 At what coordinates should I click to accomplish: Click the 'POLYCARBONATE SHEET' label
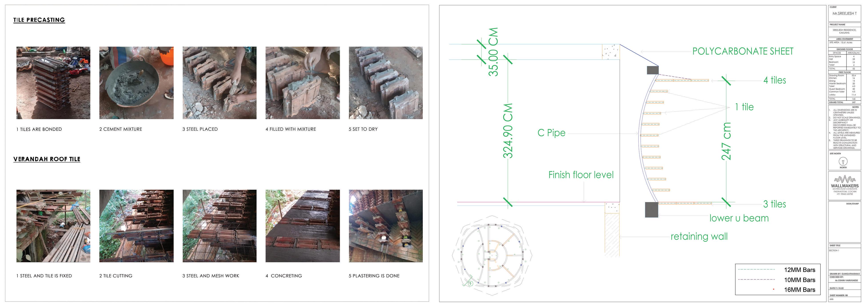point(743,51)
